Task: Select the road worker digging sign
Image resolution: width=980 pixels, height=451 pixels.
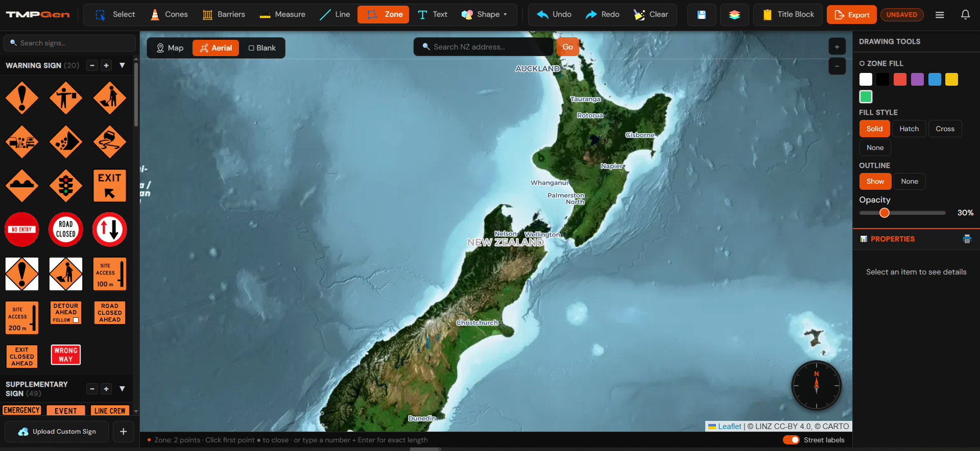Action: point(110,98)
